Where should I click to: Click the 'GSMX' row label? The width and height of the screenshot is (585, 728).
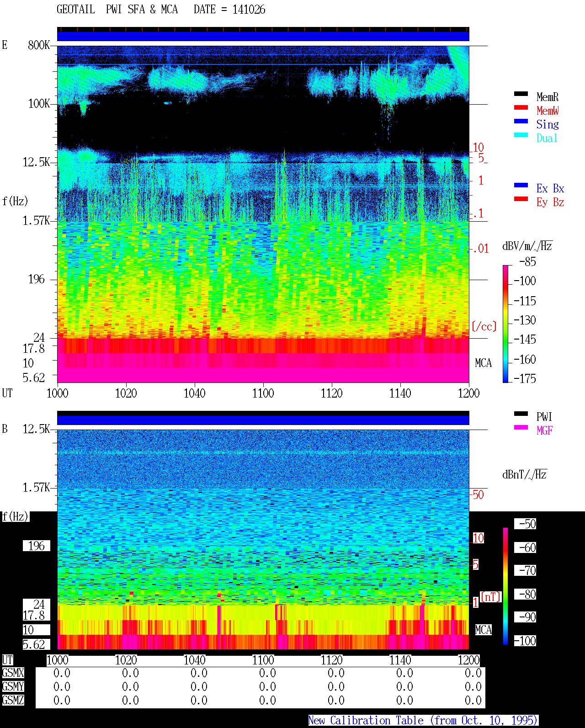pyautogui.click(x=13, y=673)
